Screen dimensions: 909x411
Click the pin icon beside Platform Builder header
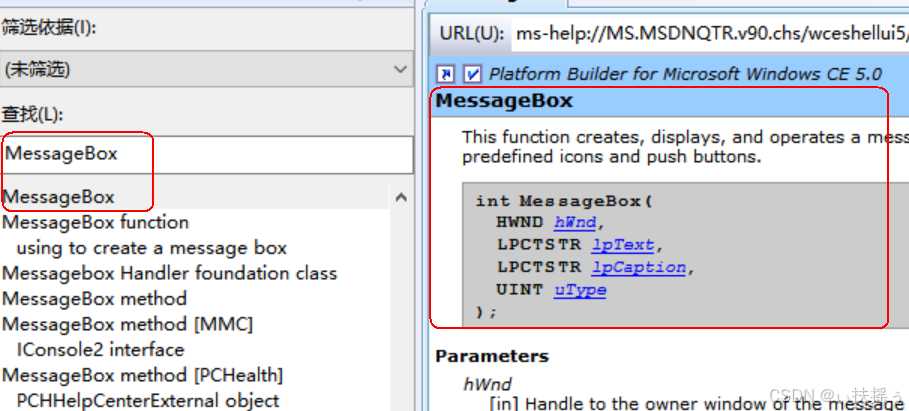tap(445, 74)
